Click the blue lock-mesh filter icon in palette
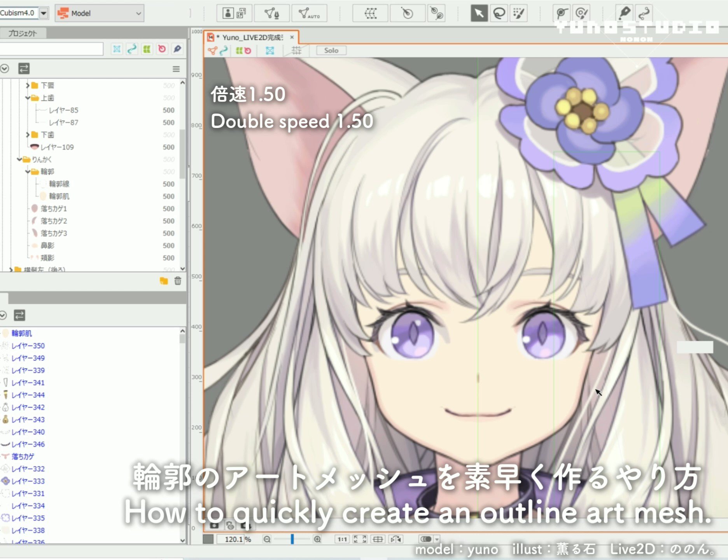This screenshot has width=728, height=560. (117, 49)
